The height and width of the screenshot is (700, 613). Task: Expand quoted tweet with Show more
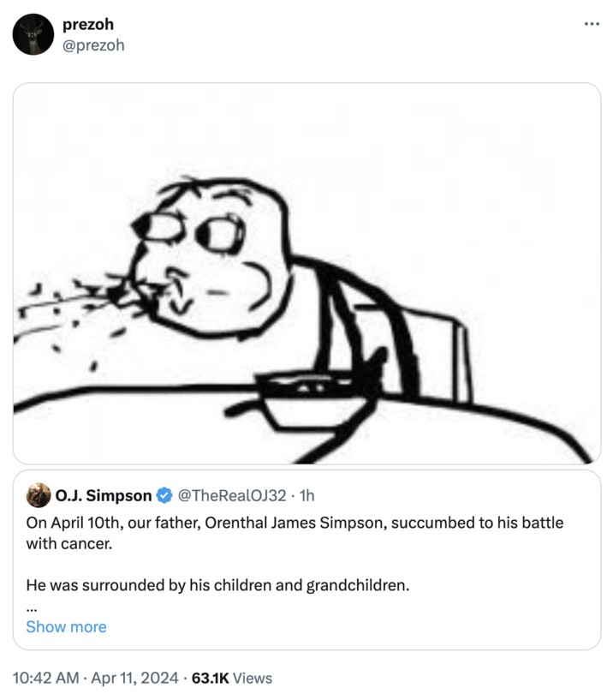click(x=66, y=626)
